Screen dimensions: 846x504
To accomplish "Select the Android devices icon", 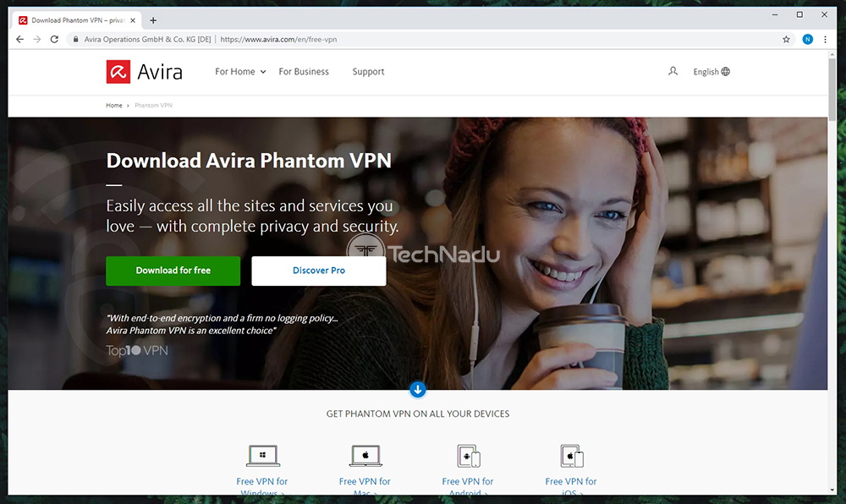I will (469, 456).
